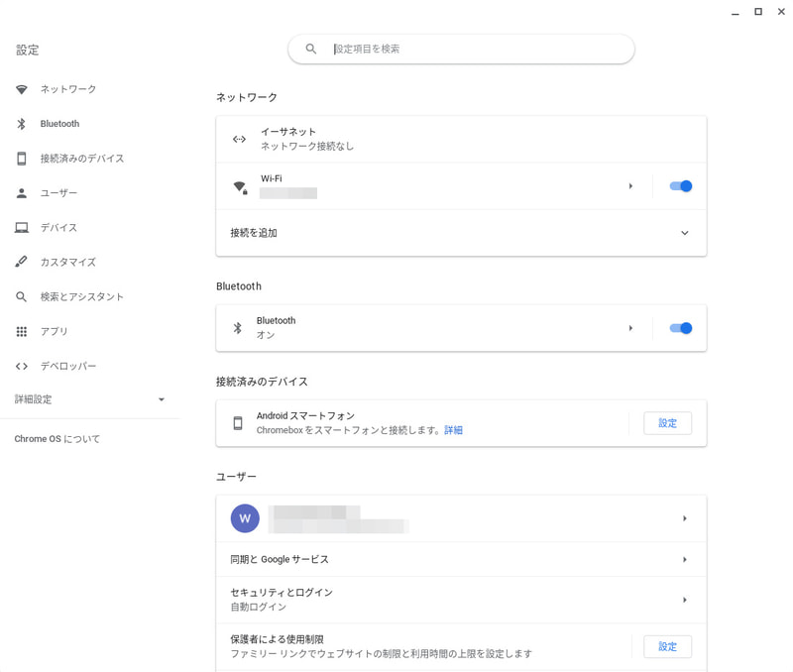Turn off the Wi-Fi toggle
793x672 pixels.
(x=681, y=185)
